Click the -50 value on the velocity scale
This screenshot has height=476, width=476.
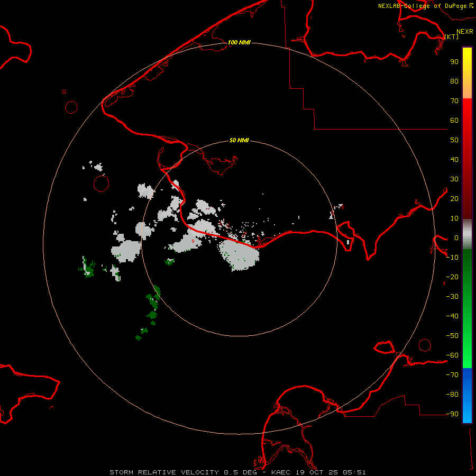[x=452, y=336]
